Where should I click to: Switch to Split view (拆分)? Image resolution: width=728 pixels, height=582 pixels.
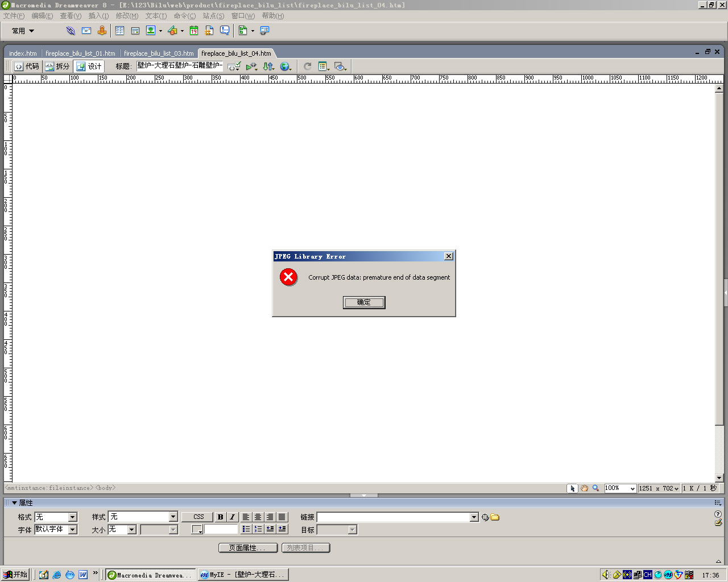[57, 66]
